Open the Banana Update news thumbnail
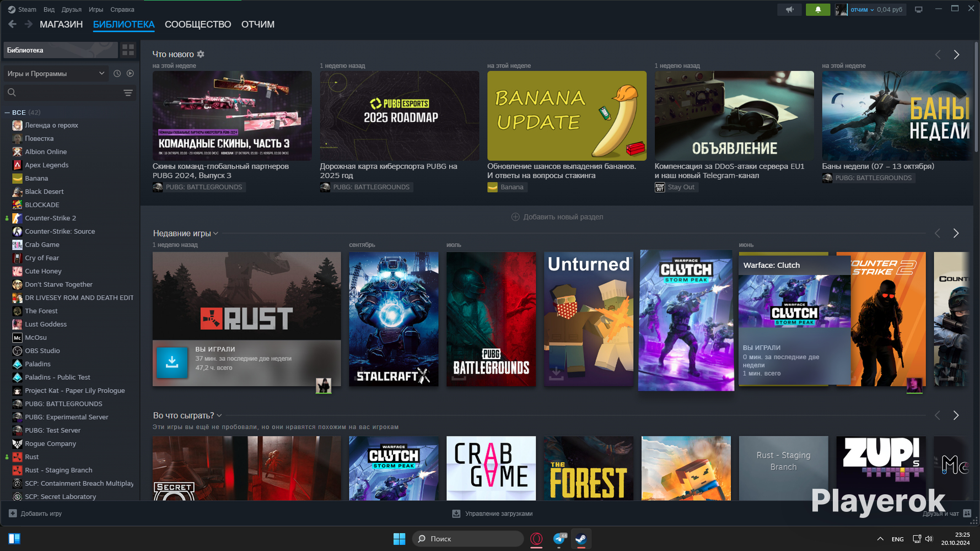 (x=567, y=116)
